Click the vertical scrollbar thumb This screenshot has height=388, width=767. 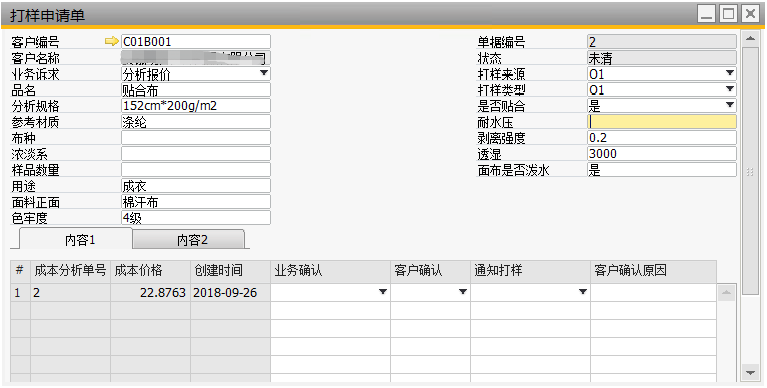click(x=750, y=171)
